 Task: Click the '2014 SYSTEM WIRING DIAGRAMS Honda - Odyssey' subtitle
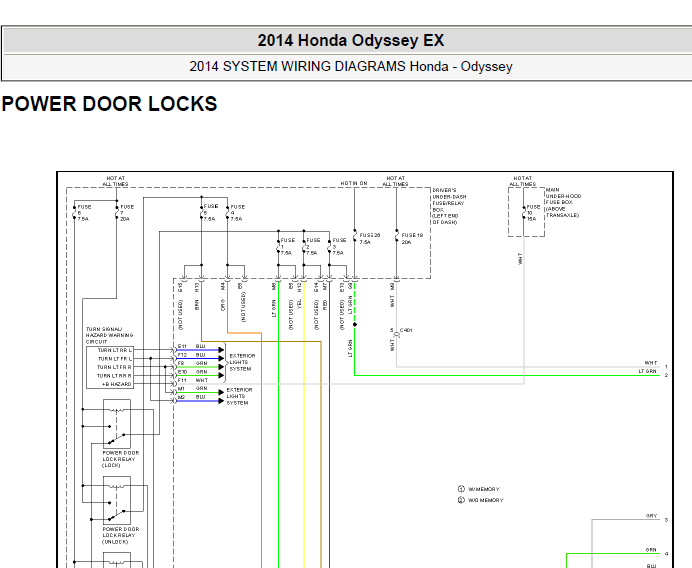(x=351, y=67)
